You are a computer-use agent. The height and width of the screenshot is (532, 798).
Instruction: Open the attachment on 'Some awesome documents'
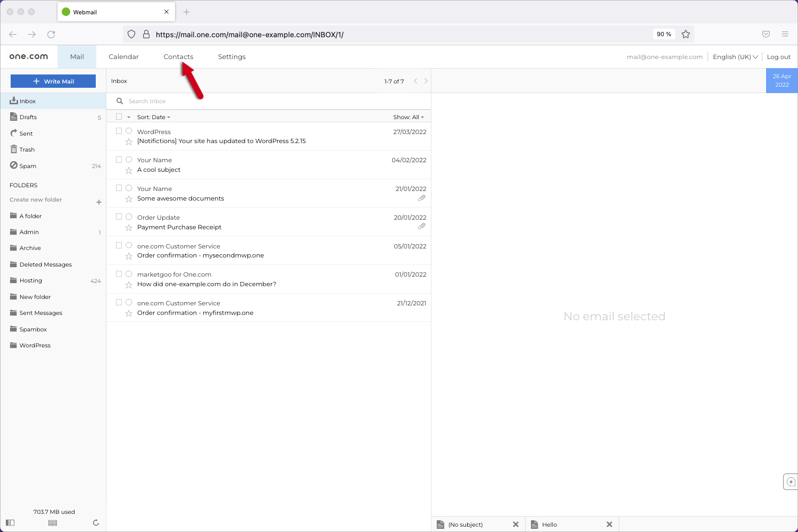click(422, 198)
